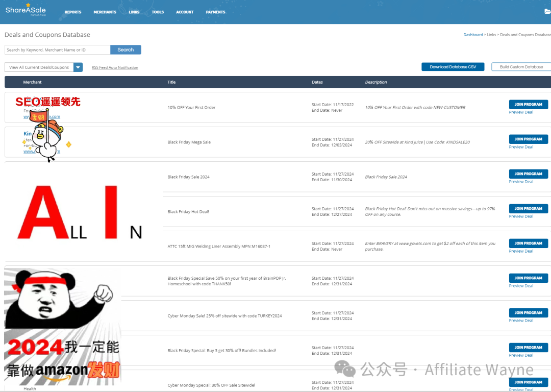Select the title 'Black Friday Hot Deal!'
This screenshot has width=551, height=392.
188,212
